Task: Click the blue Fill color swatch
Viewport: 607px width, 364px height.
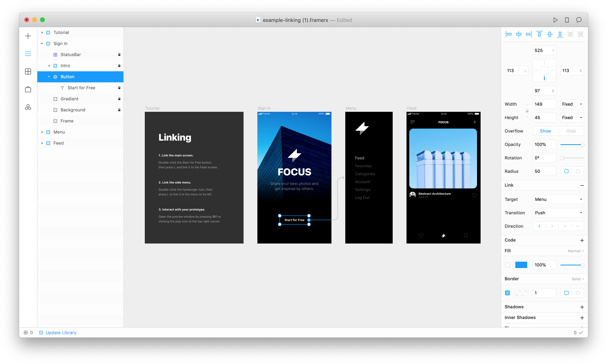Action: [521, 265]
